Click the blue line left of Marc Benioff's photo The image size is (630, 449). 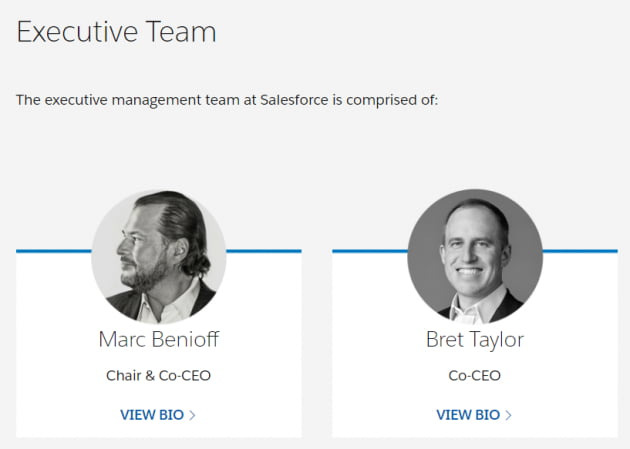54,251
